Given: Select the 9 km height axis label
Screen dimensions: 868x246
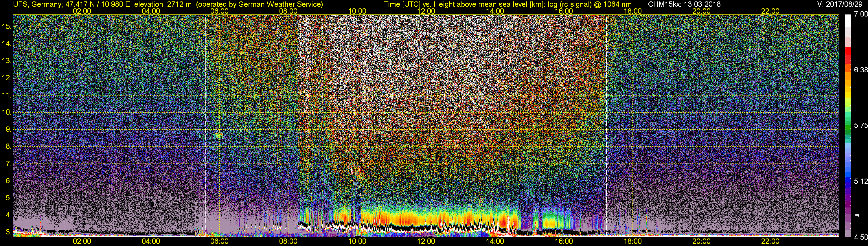Looking at the screenshot, I should 8,129.
